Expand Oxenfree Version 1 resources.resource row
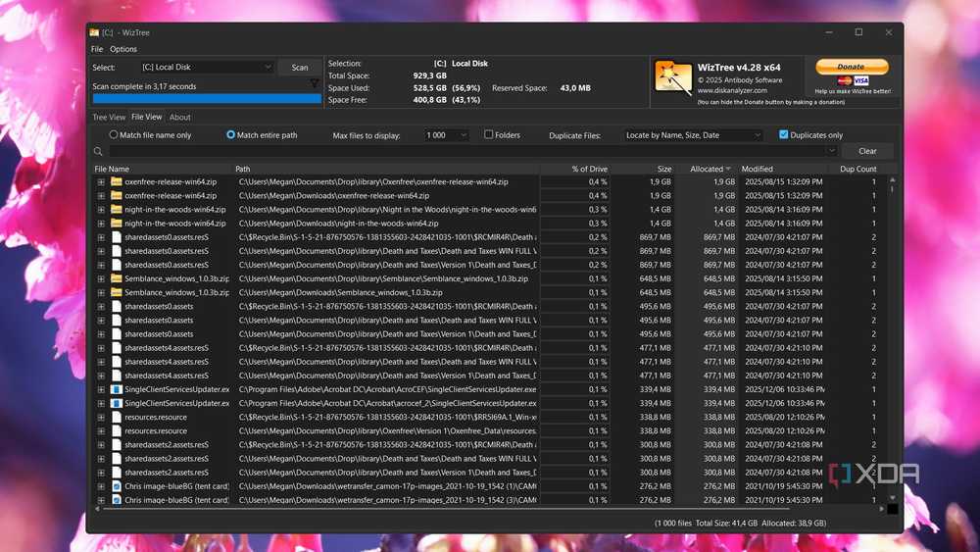 pos(101,430)
